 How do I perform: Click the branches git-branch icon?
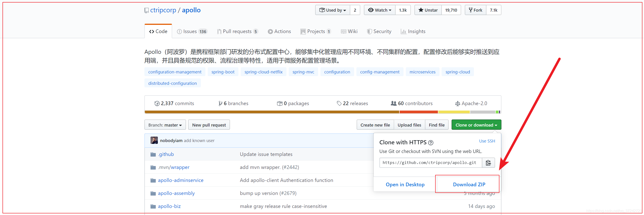point(220,103)
